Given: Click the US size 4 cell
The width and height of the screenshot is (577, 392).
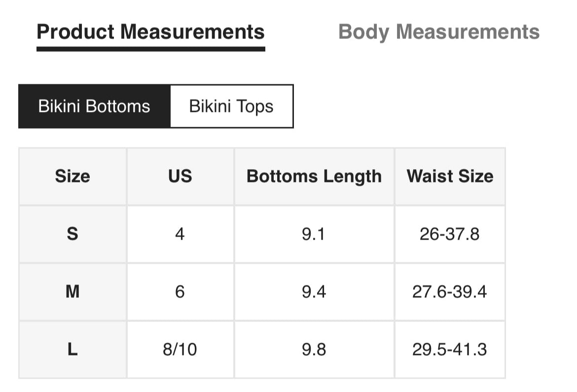Looking at the screenshot, I should [180, 234].
